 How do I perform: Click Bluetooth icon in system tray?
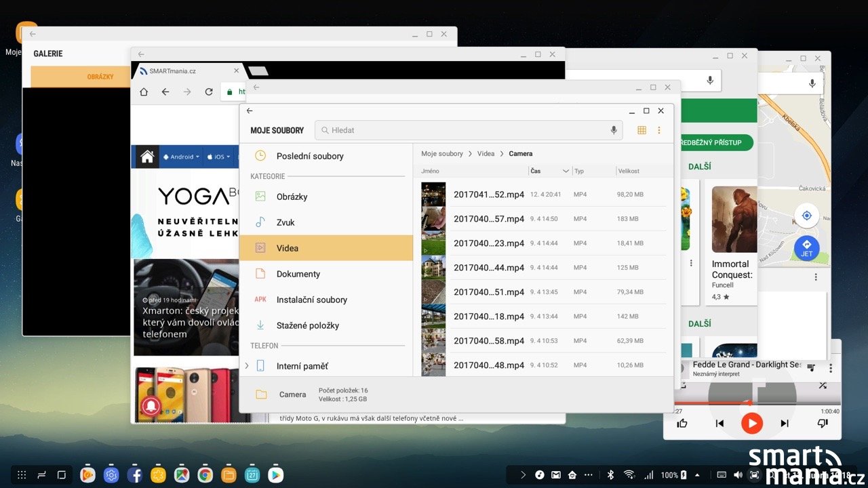click(x=610, y=475)
